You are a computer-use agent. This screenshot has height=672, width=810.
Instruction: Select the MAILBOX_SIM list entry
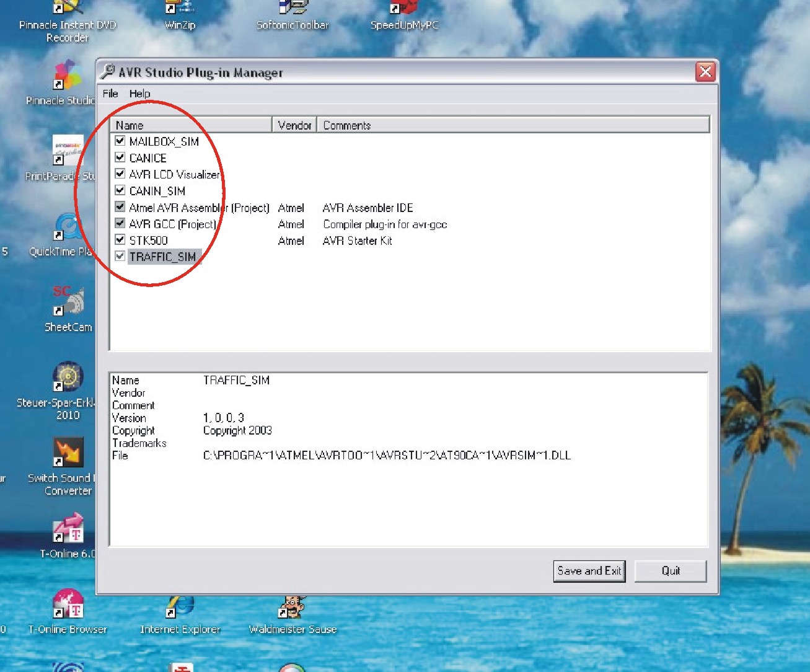pyautogui.click(x=164, y=141)
